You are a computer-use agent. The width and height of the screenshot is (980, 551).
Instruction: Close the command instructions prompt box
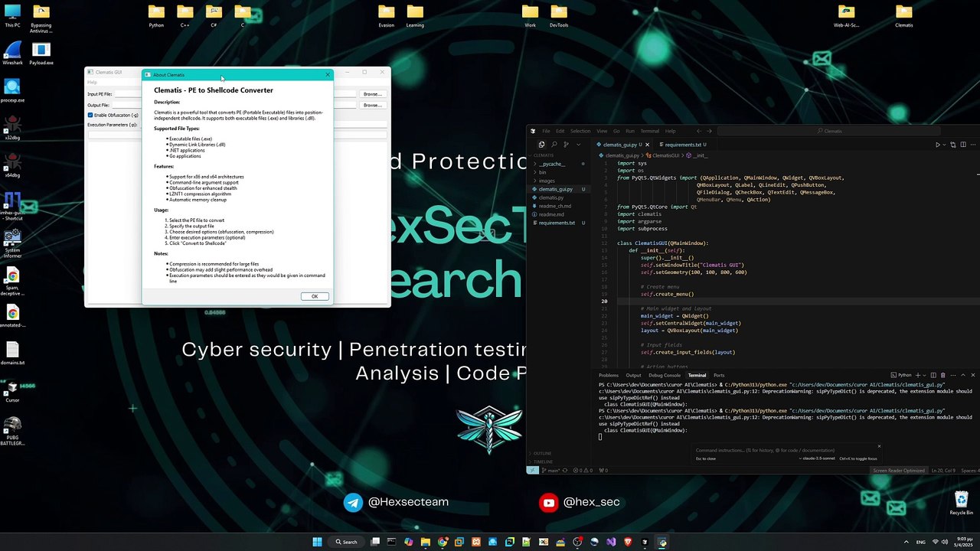pos(879,446)
